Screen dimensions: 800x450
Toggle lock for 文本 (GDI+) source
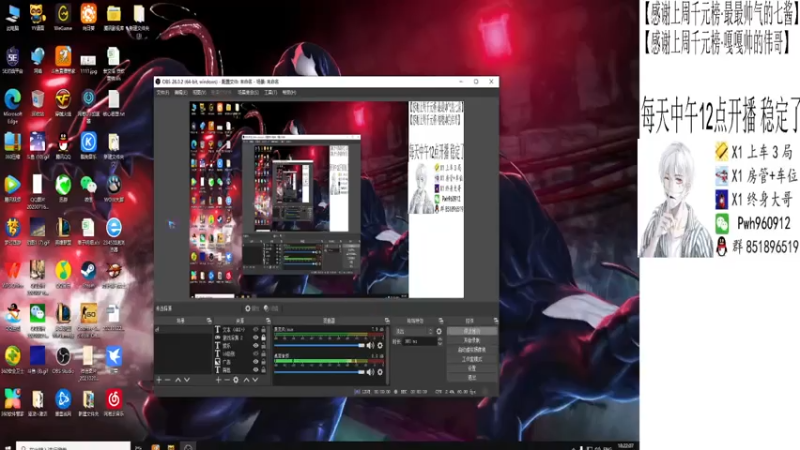coord(264,330)
